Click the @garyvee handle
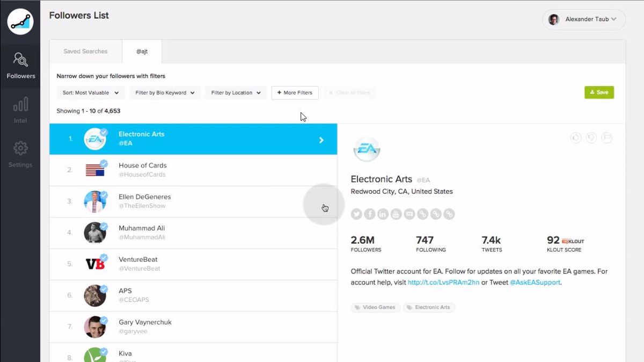The image size is (644, 362). 133,331
